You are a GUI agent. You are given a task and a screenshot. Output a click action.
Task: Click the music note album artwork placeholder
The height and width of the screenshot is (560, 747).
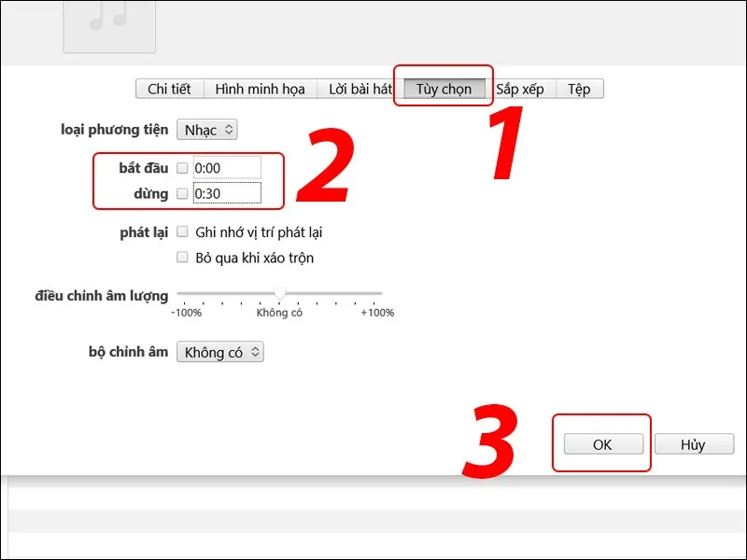click(x=108, y=22)
